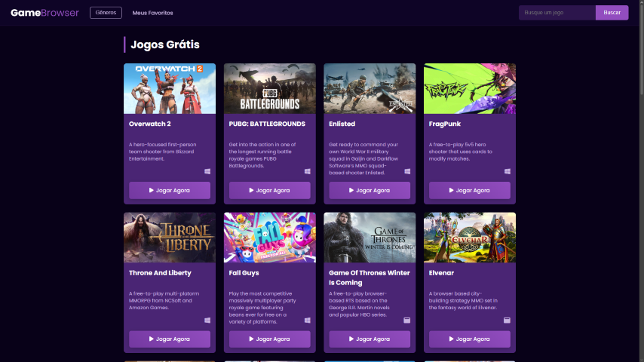Viewport: 644px width, 362px height.
Task: Open the Gêneros menu
Action: click(x=106, y=13)
